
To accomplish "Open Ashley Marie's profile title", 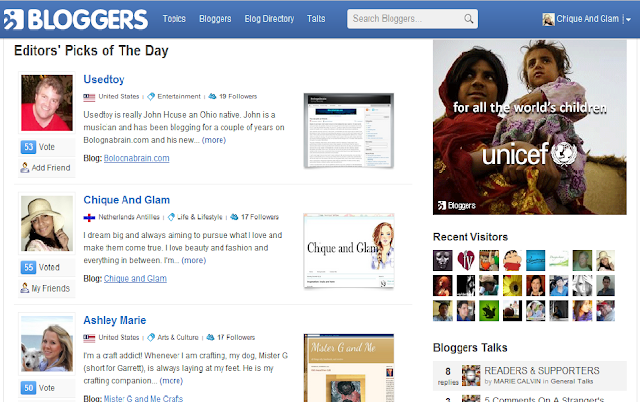I will click(115, 320).
